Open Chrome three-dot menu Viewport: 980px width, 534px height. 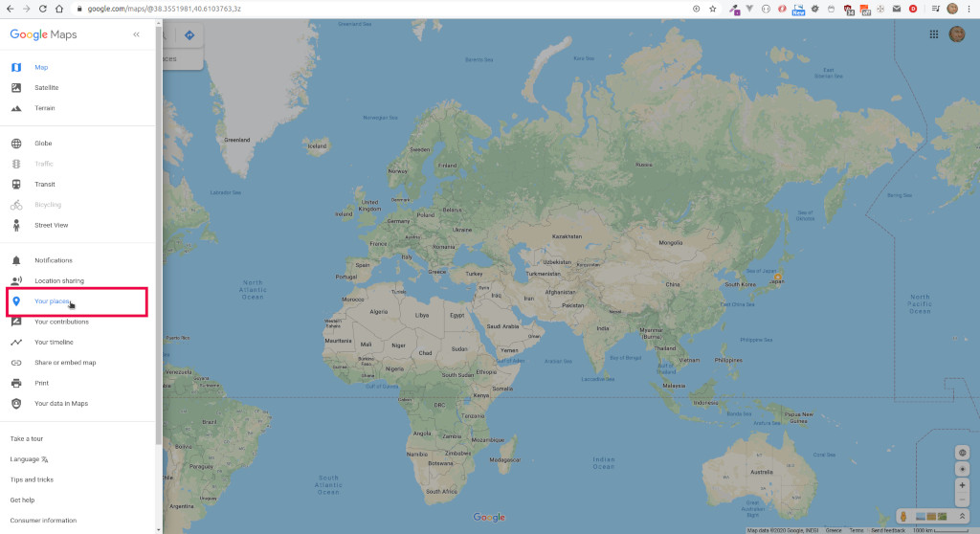pos(969,9)
